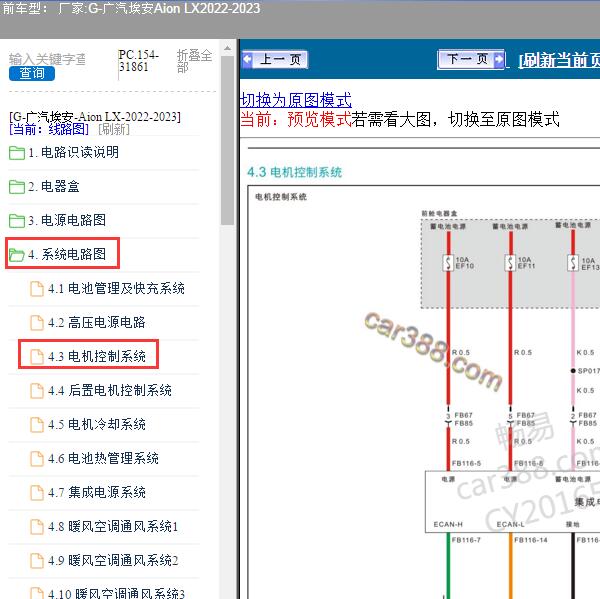
Task: Open 4.1 电池管理及快充系统 page
Action: pos(116,288)
